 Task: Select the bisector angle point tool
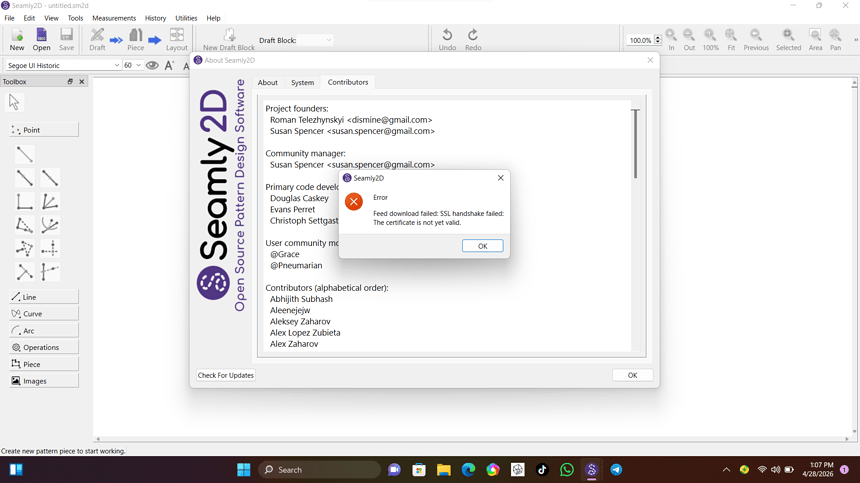[50, 202]
